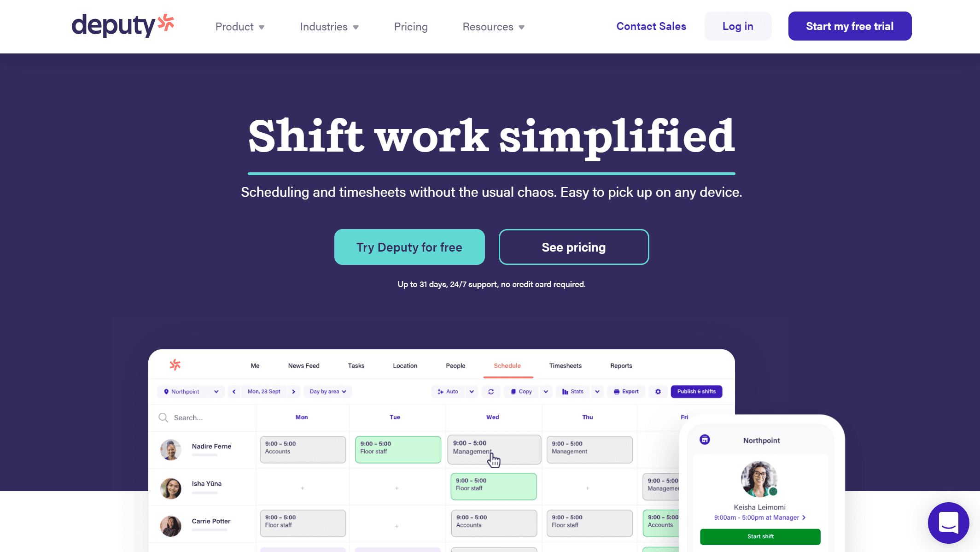This screenshot has width=980, height=552.
Task: Click Try Deputy for free button
Action: click(410, 247)
